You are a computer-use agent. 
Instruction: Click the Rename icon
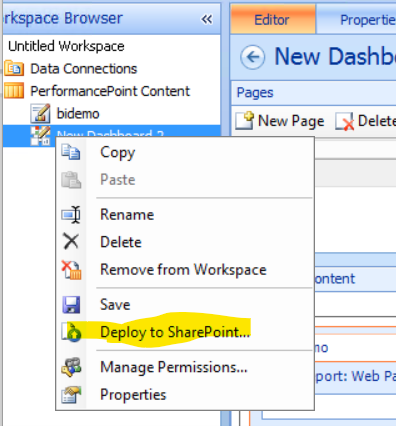[x=71, y=214]
